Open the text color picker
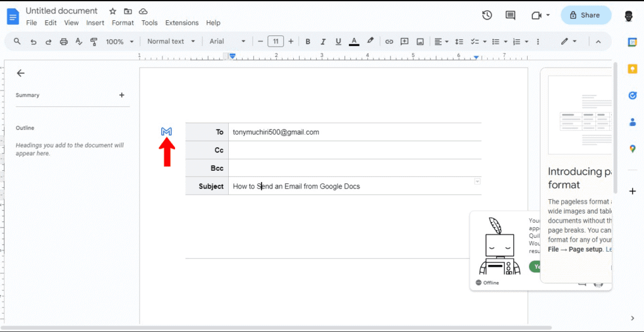 coord(354,42)
